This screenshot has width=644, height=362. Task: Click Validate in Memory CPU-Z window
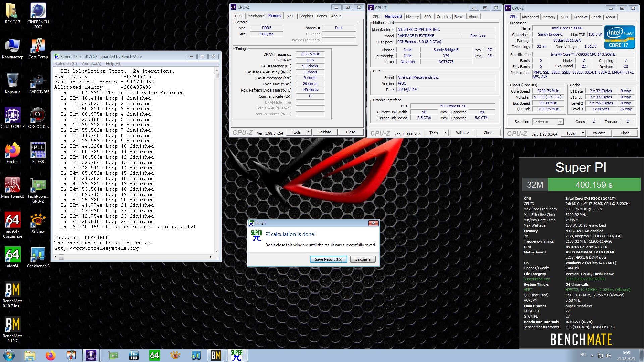325,132
